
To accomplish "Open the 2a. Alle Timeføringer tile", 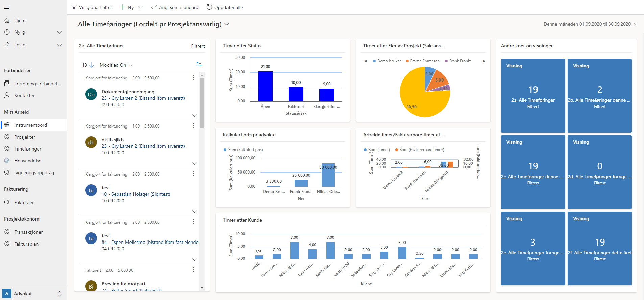I will point(533,96).
